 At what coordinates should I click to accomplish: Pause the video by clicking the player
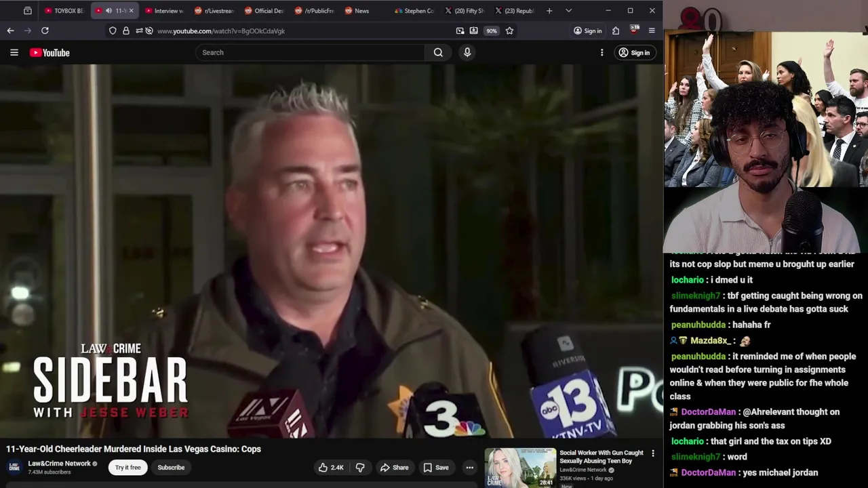(x=331, y=251)
